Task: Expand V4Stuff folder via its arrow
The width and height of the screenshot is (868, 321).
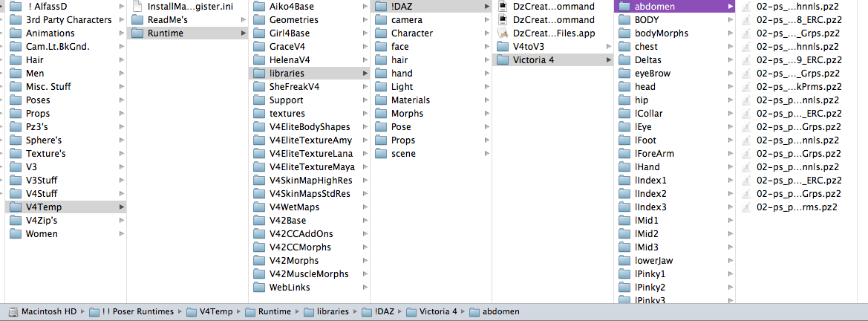Action: 122,193
